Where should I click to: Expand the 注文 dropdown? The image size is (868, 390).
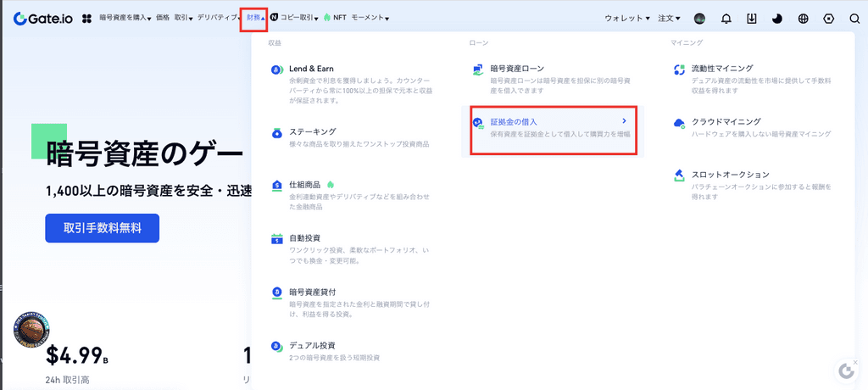pyautogui.click(x=669, y=18)
